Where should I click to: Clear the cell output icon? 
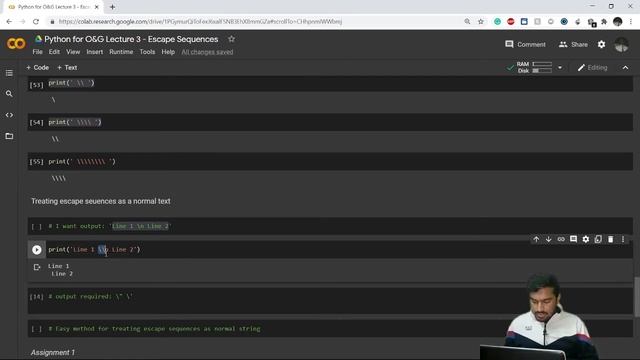tap(37, 267)
